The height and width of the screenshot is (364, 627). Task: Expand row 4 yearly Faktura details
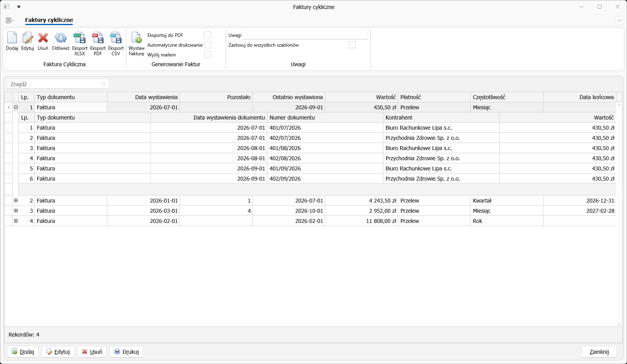(16, 221)
